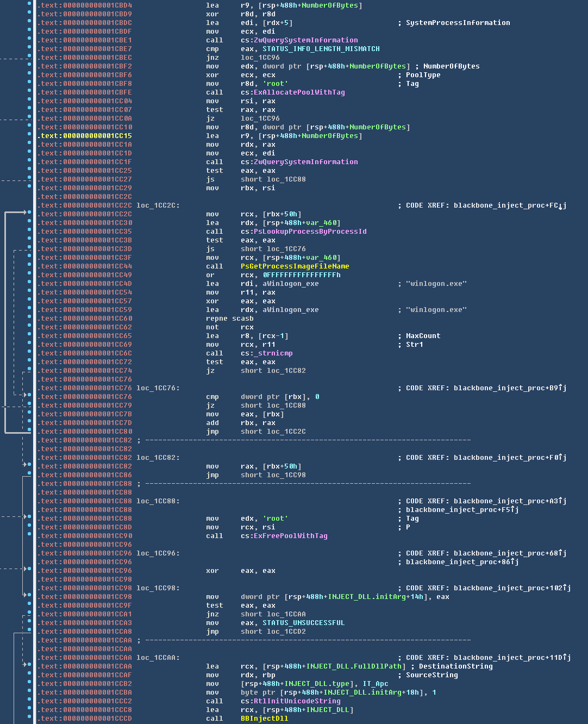This screenshot has width=588, height=724.
Task: Open the RtlInitUnicodeString import reference
Action: pos(297,701)
